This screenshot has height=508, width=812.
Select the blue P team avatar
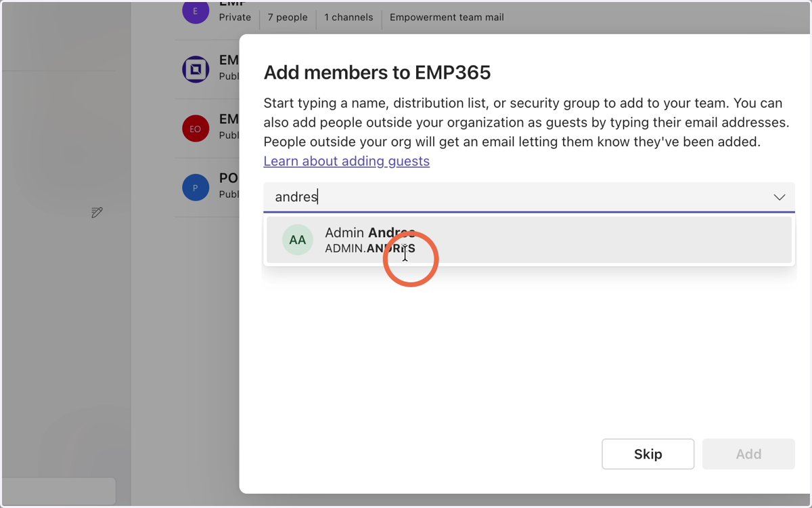click(196, 188)
